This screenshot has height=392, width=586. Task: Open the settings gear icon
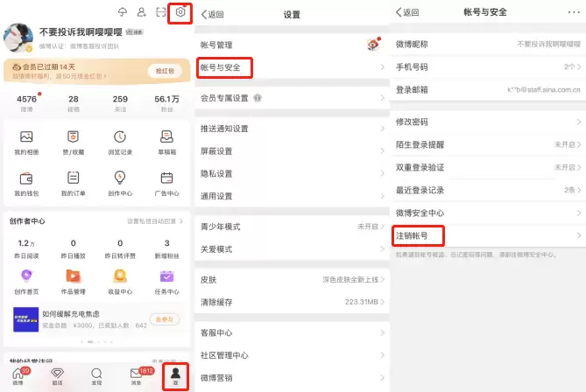click(180, 12)
